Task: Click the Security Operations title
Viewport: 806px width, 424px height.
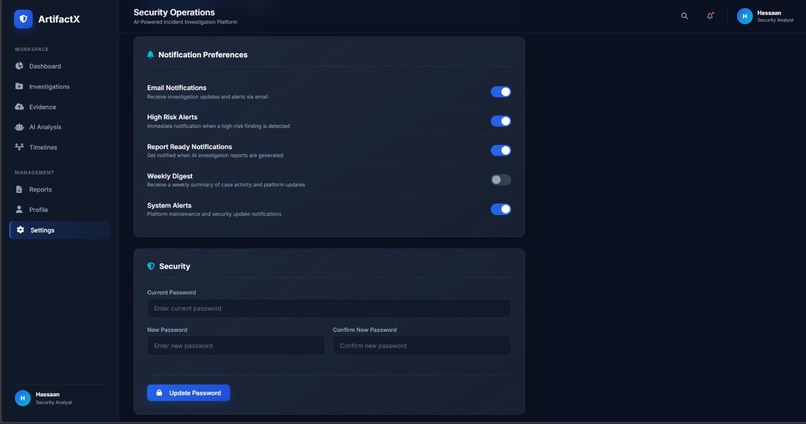Action: (x=174, y=12)
